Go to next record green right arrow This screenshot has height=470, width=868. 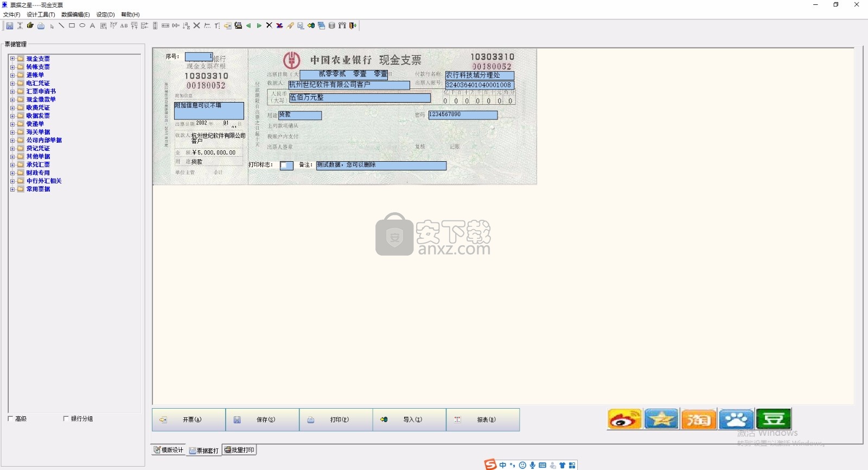tap(259, 26)
